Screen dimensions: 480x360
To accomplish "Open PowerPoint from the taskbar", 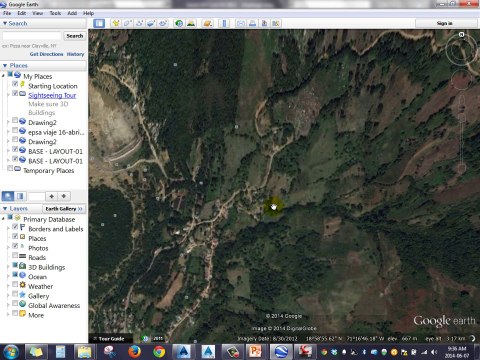I will pos(255,352).
